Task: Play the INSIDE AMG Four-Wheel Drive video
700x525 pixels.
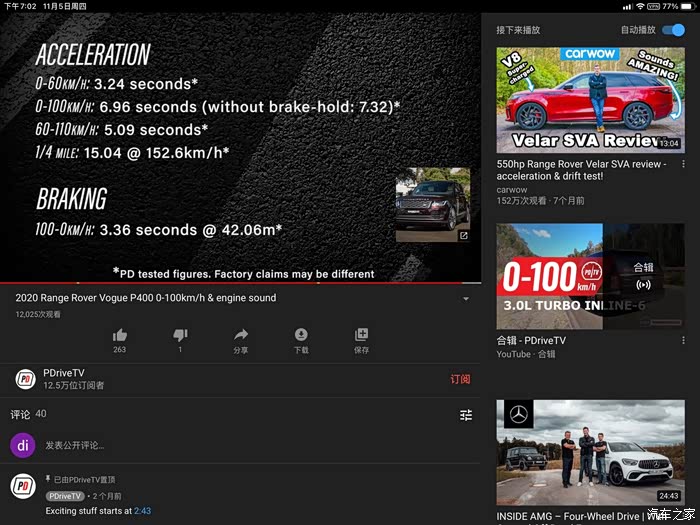Action: coord(590,452)
